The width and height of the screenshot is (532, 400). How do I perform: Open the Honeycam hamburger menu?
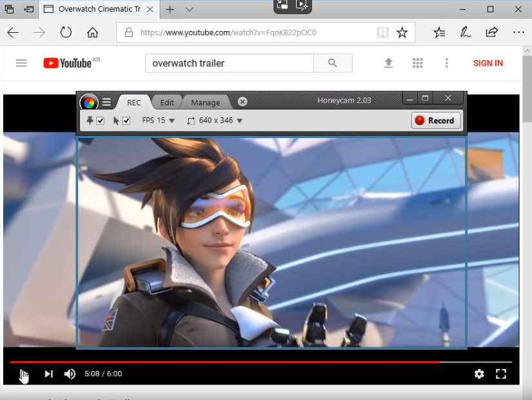click(x=106, y=102)
